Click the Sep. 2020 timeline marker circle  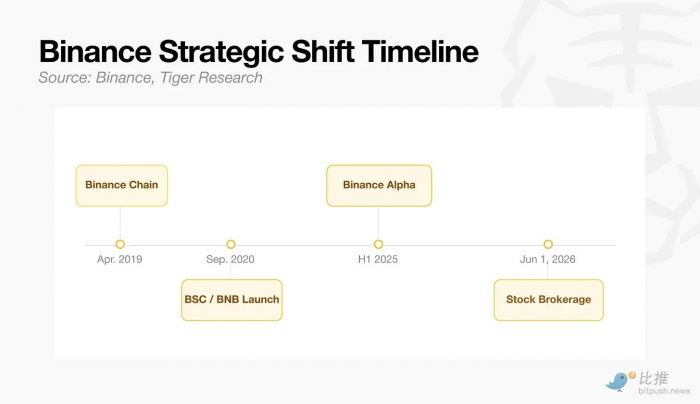(x=230, y=244)
